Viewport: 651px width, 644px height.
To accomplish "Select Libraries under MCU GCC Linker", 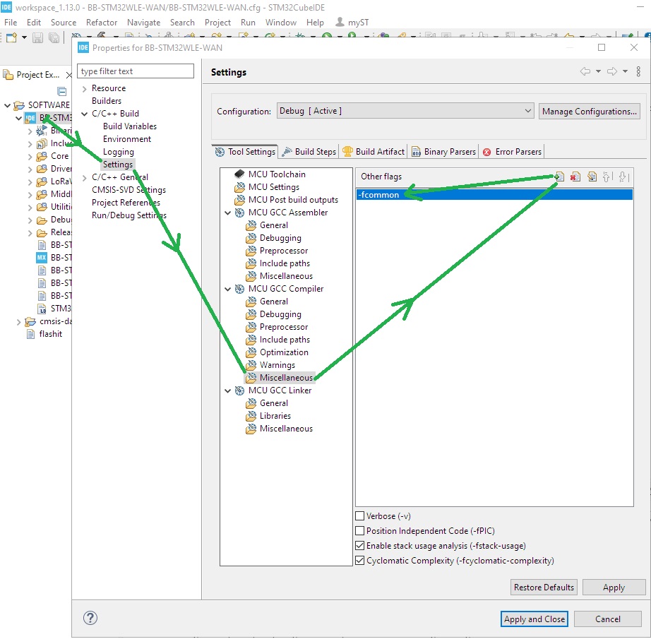I will [275, 416].
